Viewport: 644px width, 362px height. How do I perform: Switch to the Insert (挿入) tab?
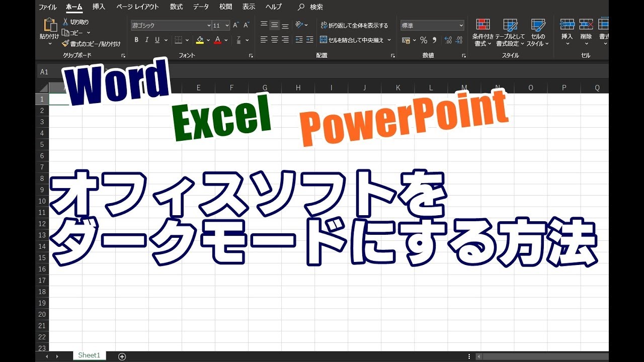click(99, 7)
